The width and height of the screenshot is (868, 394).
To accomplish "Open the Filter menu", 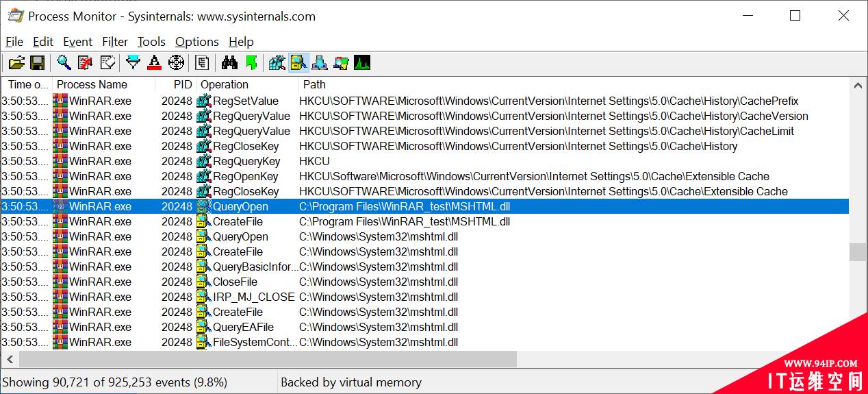I will (x=115, y=42).
